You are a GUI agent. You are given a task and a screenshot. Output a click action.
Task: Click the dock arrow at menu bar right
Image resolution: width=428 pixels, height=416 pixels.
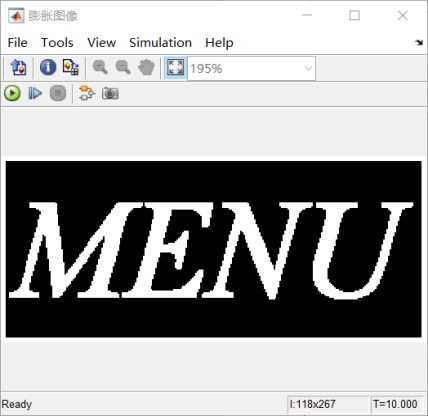coord(419,43)
